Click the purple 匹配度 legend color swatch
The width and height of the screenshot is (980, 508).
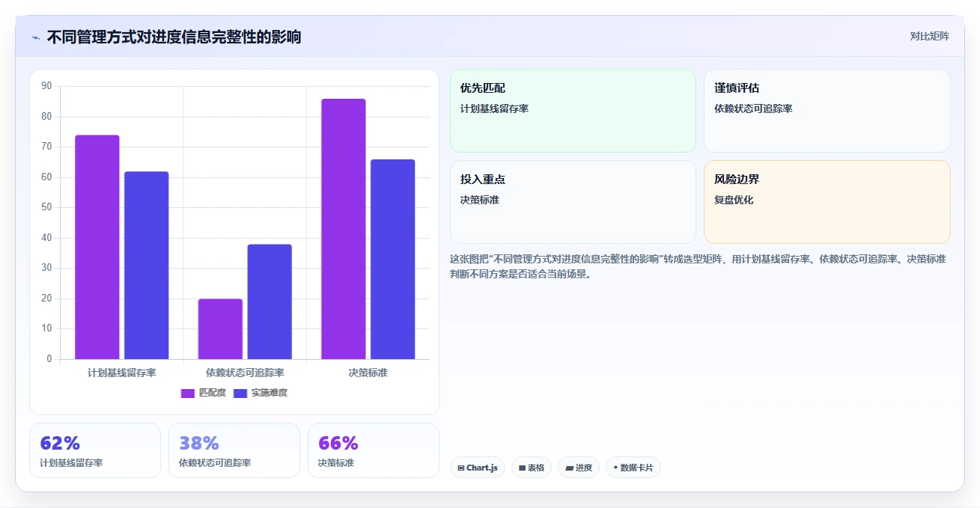click(x=188, y=394)
